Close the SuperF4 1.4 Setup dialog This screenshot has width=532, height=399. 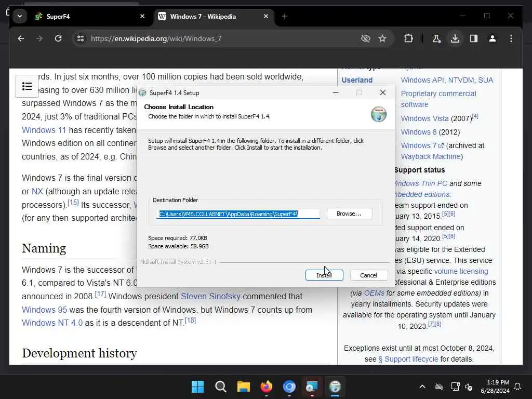tap(383, 92)
